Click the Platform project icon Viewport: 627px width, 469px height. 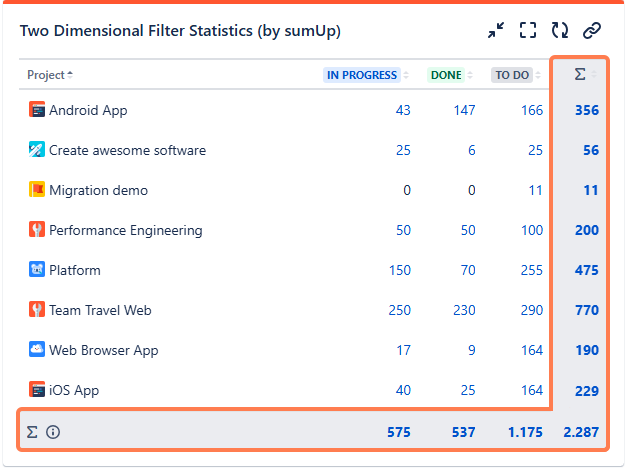point(37,270)
